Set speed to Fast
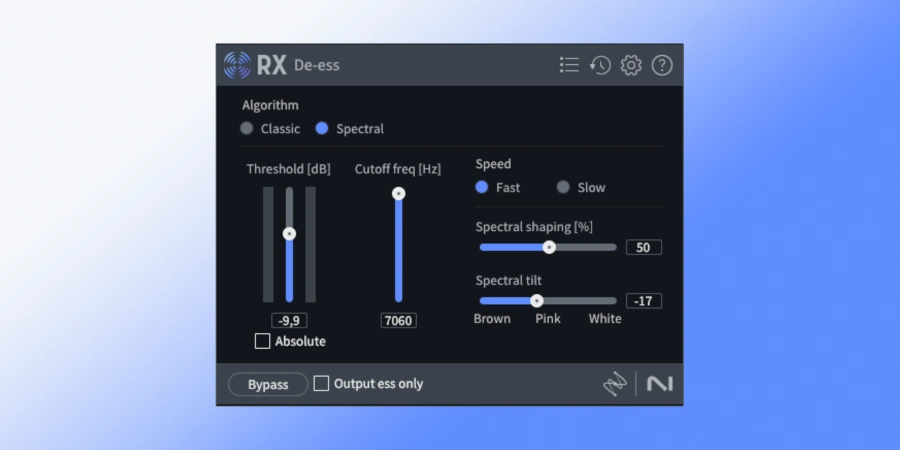This screenshot has height=450, width=900. (482, 187)
